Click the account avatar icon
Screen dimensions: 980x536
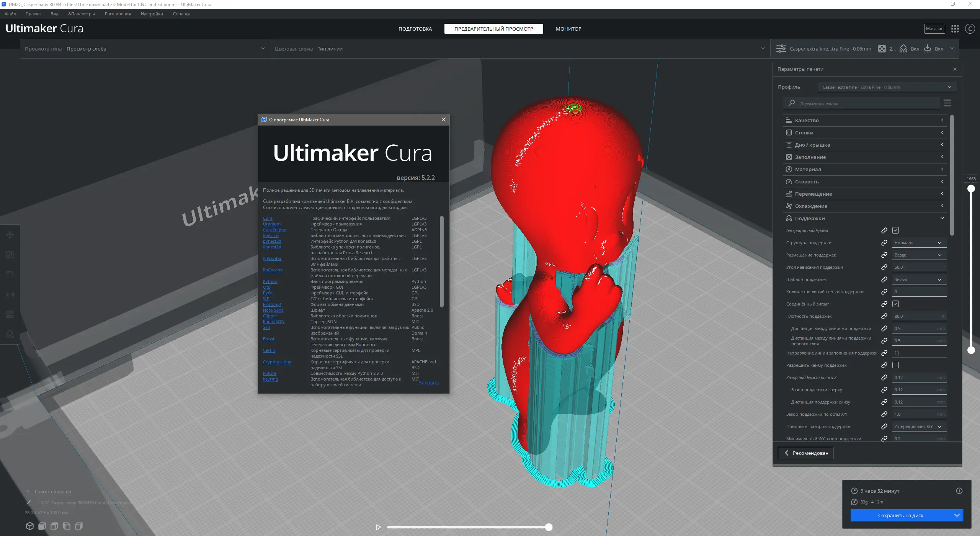point(970,29)
